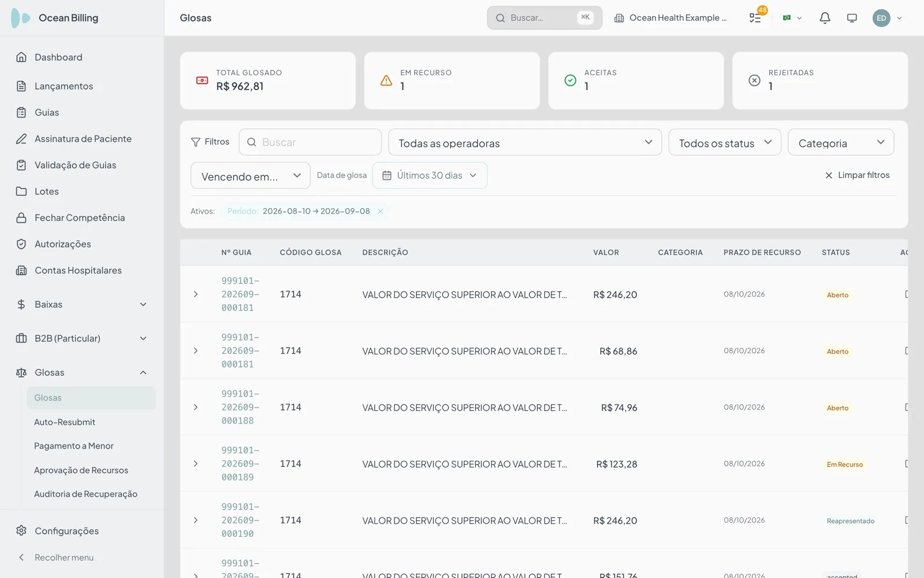Select the Glosas submenu item
924x578 pixels.
[x=91, y=398]
